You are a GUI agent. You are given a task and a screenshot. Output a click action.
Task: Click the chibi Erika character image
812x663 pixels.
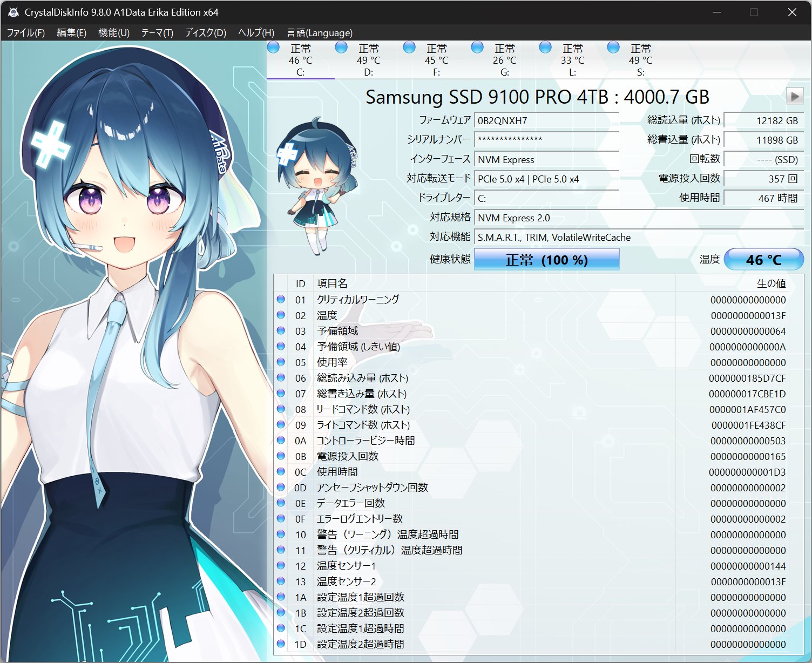pyautogui.click(x=317, y=186)
